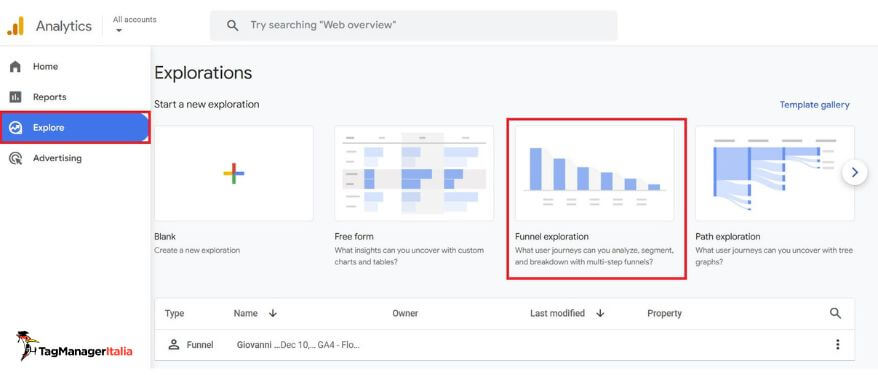Click the Explore compass icon
This screenshot has height=375, width=878.
pyautogui.click(x=16, y=128)
